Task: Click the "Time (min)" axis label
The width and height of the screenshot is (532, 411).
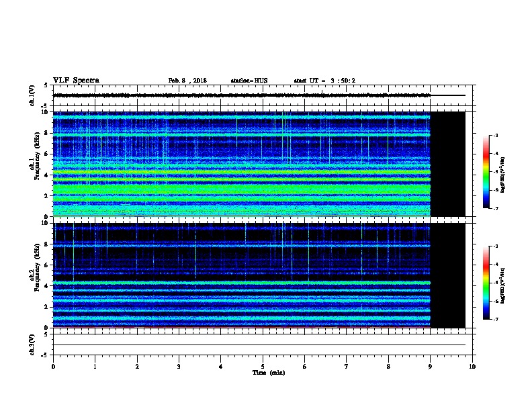Action: click(269, 373)
